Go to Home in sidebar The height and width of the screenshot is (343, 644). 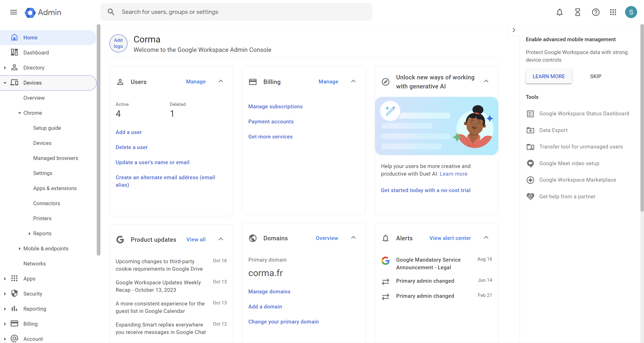[48, 37]
